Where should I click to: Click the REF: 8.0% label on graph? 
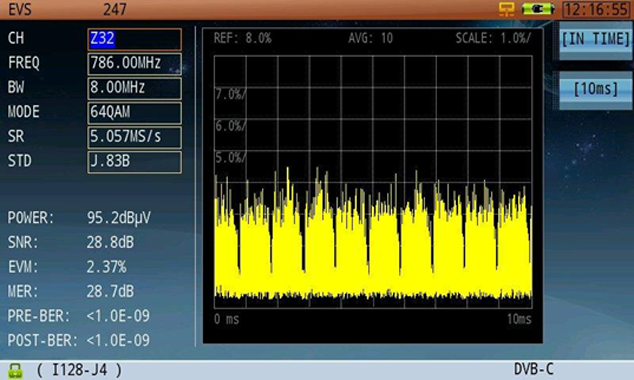(243, 38)
